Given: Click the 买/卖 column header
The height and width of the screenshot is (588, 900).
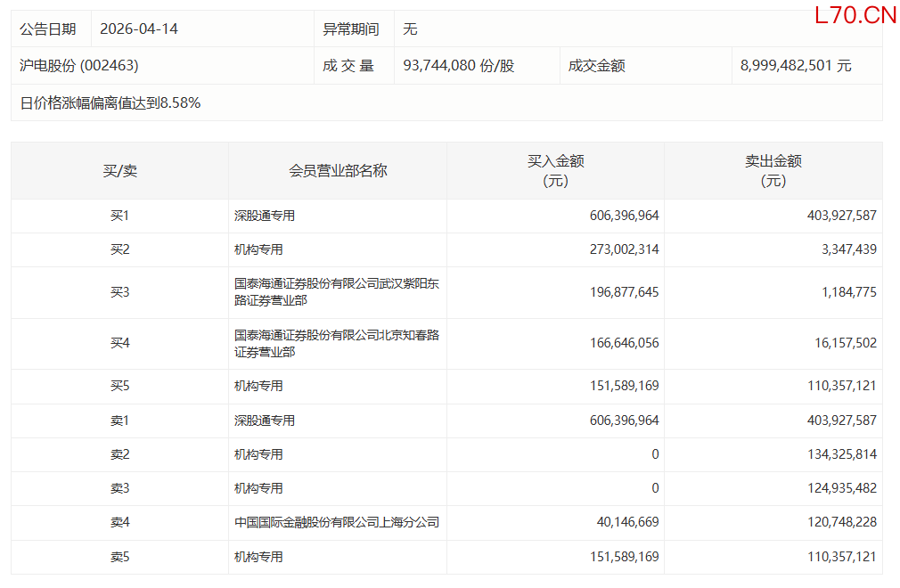Looking at the screenshot, I should coord(119,171).
